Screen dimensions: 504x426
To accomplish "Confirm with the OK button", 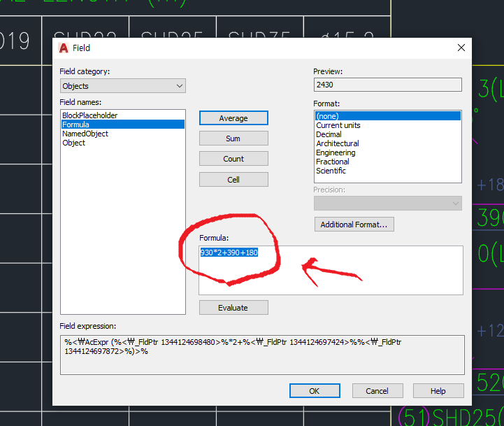I will click(315, 391).
